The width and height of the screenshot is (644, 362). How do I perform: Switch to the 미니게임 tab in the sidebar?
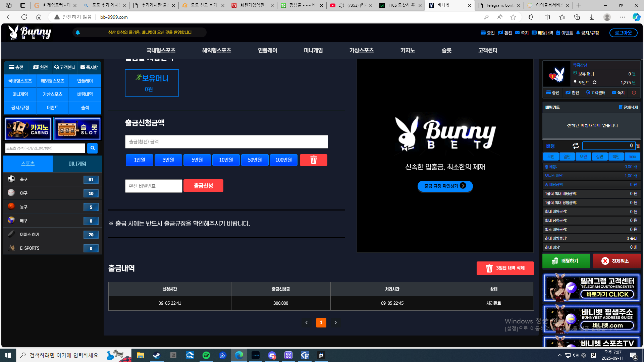pos(77,164)
